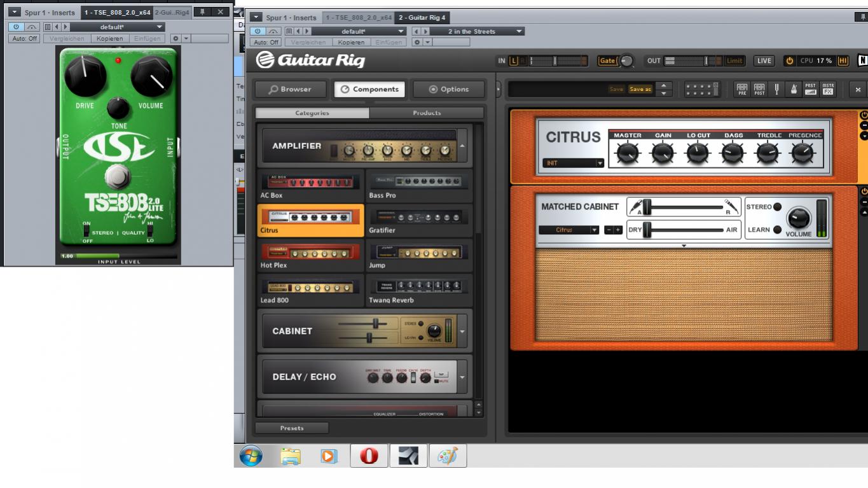Pin the TSE_808 insert window
This screenshot has width=868, height=488.
coord(202,12)
